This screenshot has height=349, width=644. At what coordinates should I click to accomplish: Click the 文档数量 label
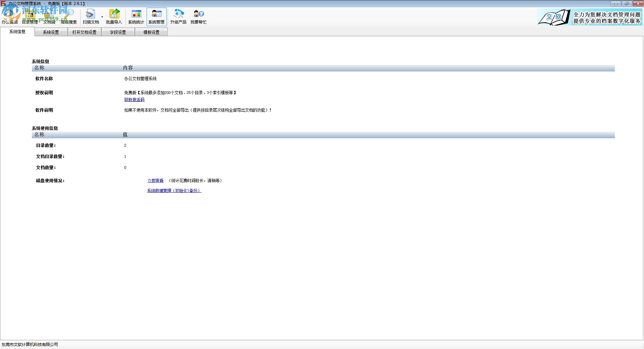tap(46, 167)
